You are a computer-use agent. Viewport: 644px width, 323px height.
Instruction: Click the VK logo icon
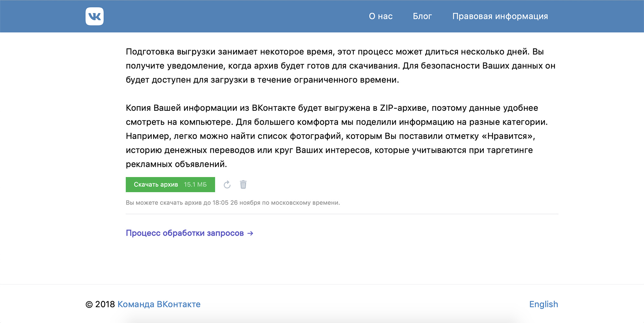pos(94,16)
